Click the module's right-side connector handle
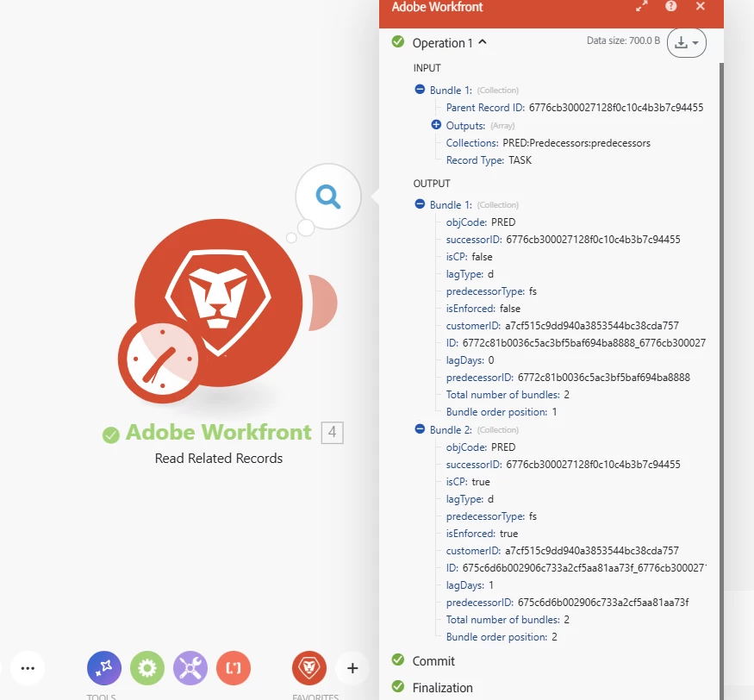Screen dimensions: 754x700 323,303
